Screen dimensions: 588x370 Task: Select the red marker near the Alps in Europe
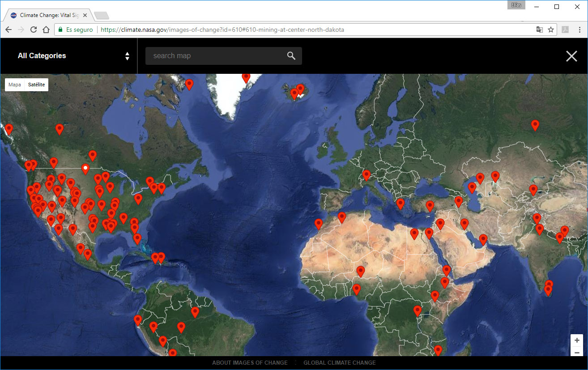(366, 174)
